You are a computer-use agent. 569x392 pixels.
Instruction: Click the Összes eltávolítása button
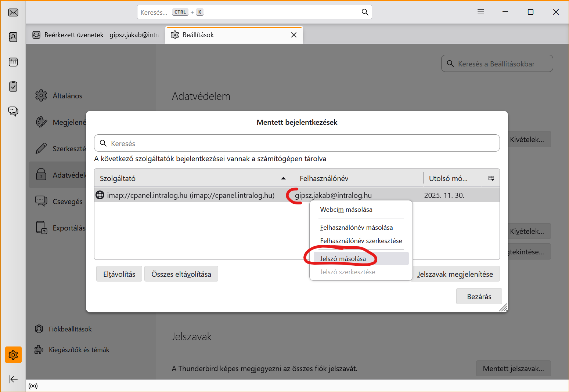(x=181, y=274)
